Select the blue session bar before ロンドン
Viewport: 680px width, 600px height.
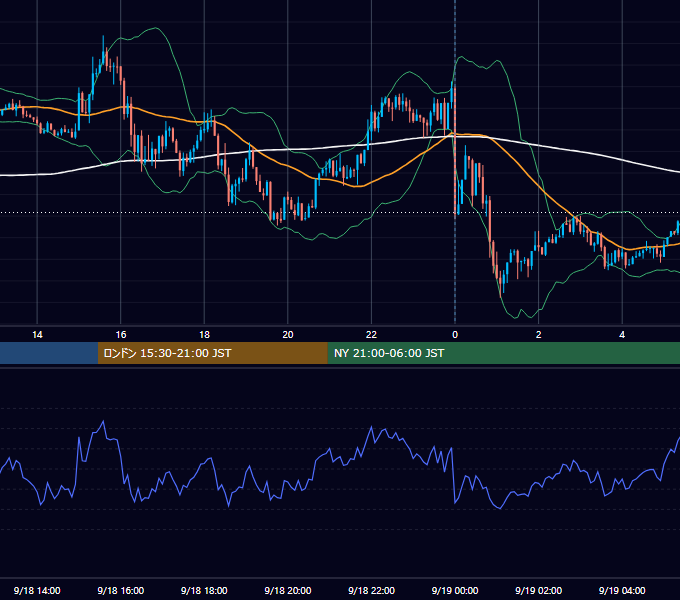click(x=49, y=353)
